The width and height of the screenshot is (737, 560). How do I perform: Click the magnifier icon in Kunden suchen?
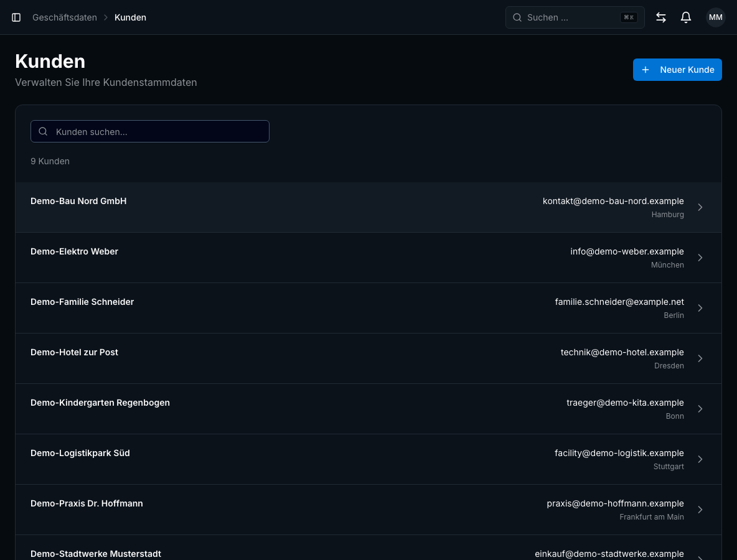[43, 131]
